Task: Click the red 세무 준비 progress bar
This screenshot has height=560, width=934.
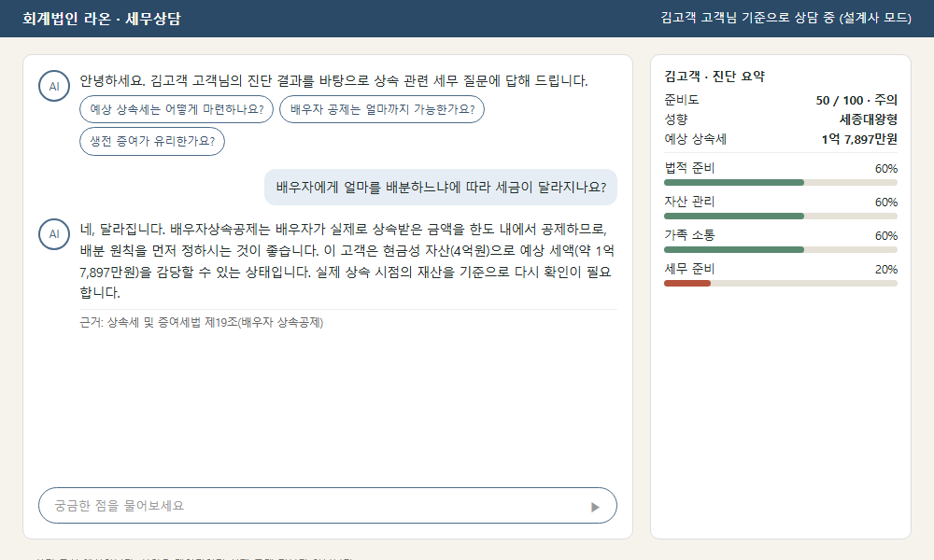Action: point(780,284)
